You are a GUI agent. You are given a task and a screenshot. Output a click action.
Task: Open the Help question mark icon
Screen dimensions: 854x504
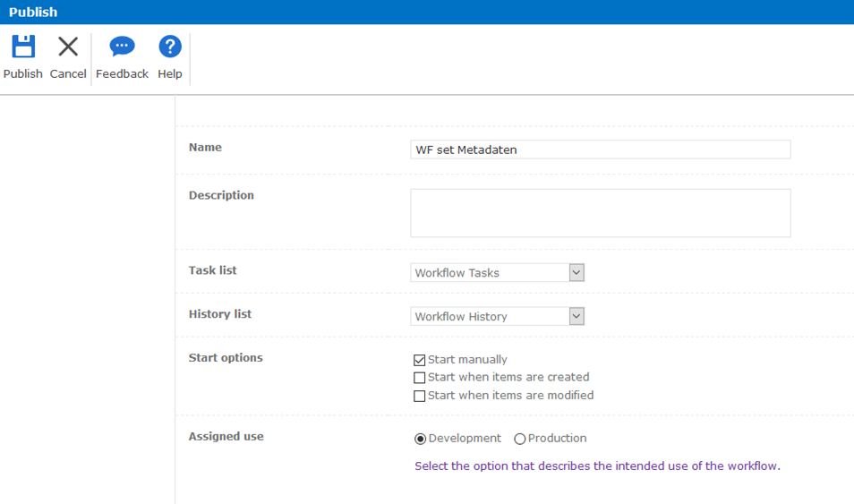[x=170, y=47]
